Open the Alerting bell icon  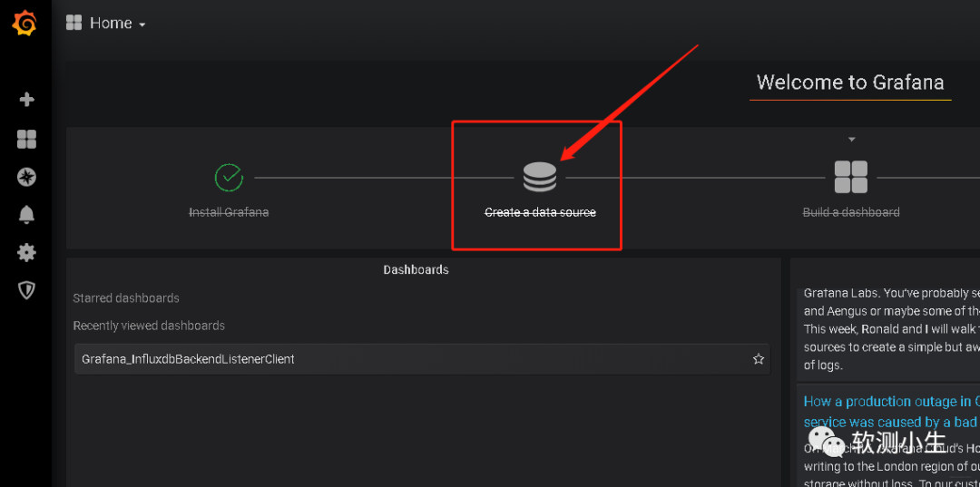click(26, 215)
